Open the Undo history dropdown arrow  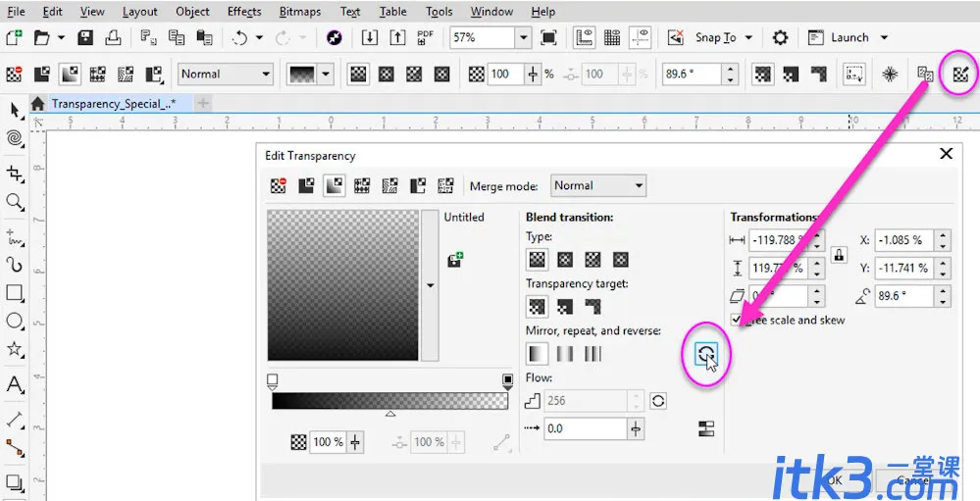click(259, 37)
